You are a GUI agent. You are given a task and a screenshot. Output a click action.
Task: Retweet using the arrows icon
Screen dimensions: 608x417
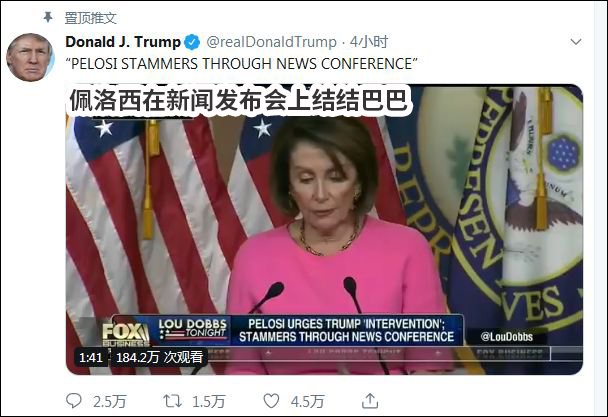click(x=173, y=401)
